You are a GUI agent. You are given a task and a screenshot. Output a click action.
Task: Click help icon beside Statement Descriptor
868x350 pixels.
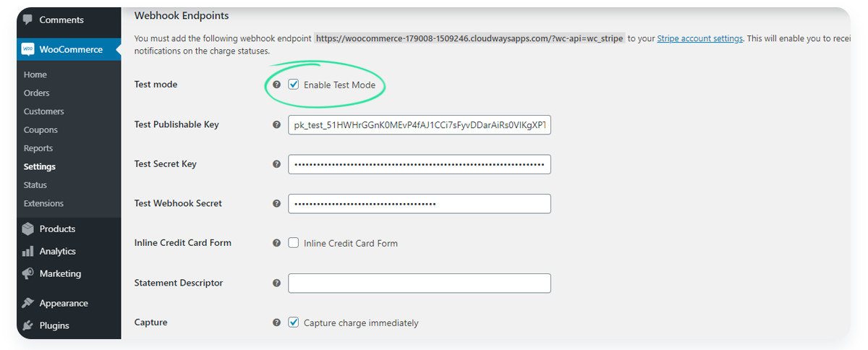[276, 283]
